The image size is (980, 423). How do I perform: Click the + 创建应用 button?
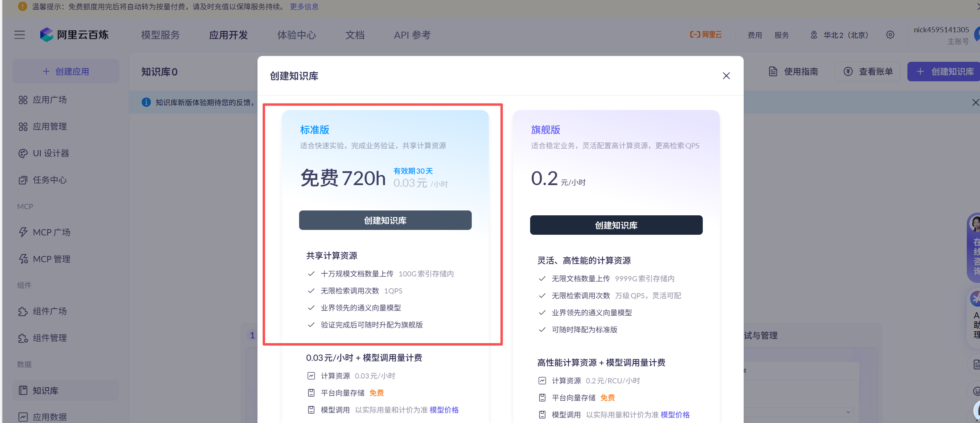[65, 72]
